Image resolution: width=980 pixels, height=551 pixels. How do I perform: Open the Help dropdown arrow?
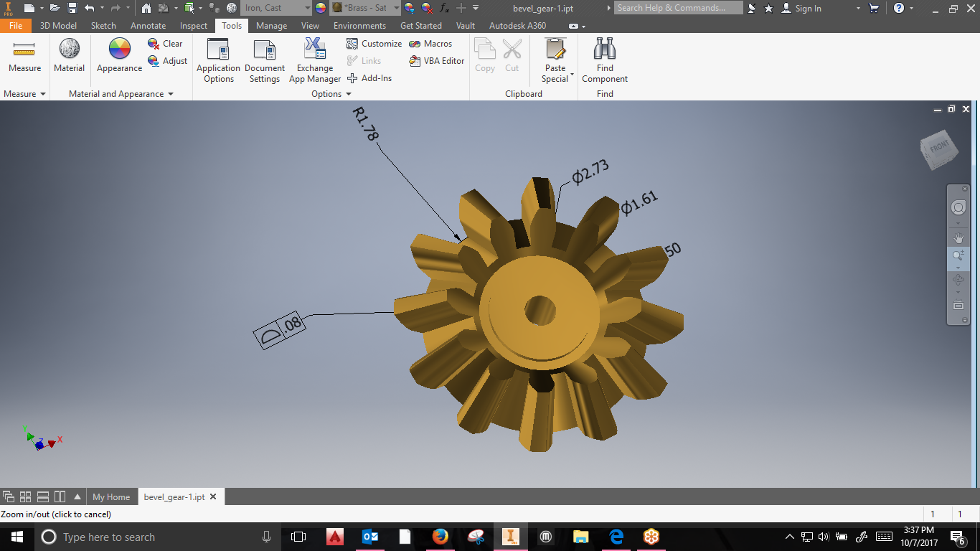tap(912, 8)
